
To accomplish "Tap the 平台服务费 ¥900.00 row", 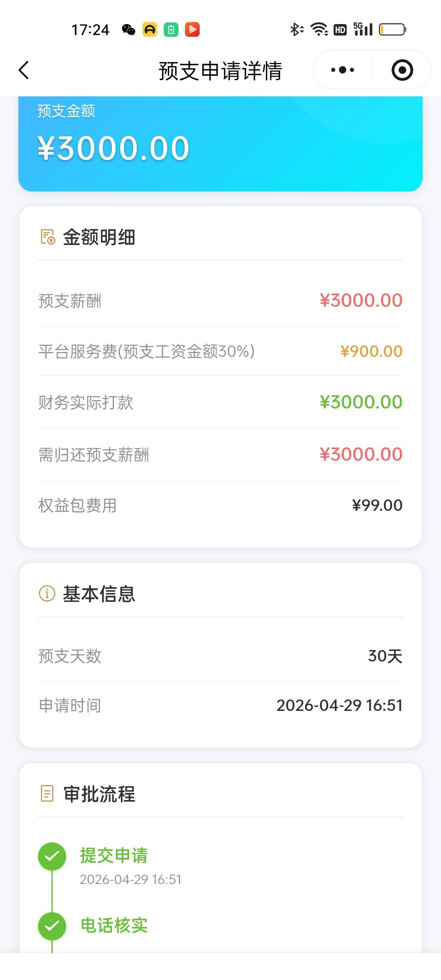I will coord(220,351).
